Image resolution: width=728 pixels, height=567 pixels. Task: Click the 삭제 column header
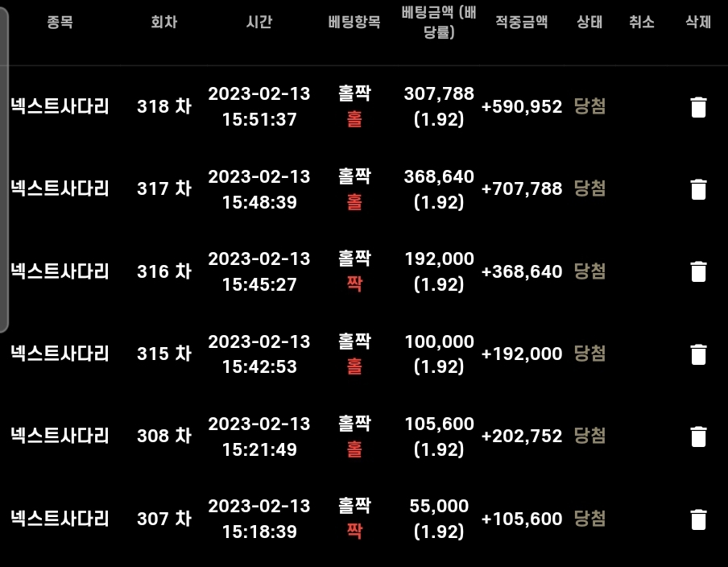pos(698,22)
